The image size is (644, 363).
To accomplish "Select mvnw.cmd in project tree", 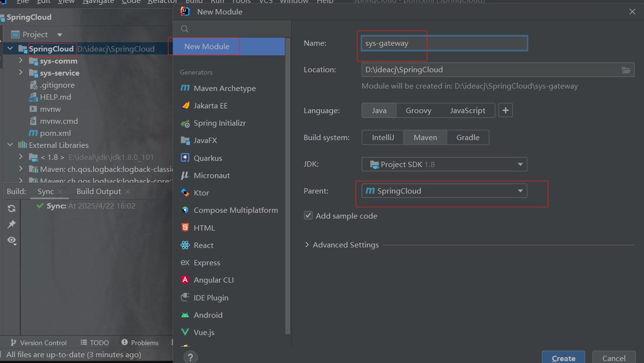I will coord(54,121).
